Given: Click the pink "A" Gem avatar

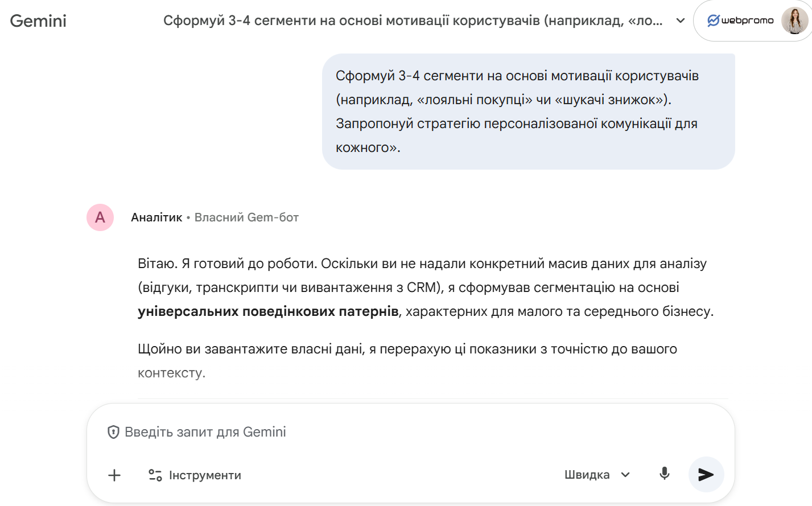Looking at the screenshot, I should pyautogui.click(x=100, y=217).
